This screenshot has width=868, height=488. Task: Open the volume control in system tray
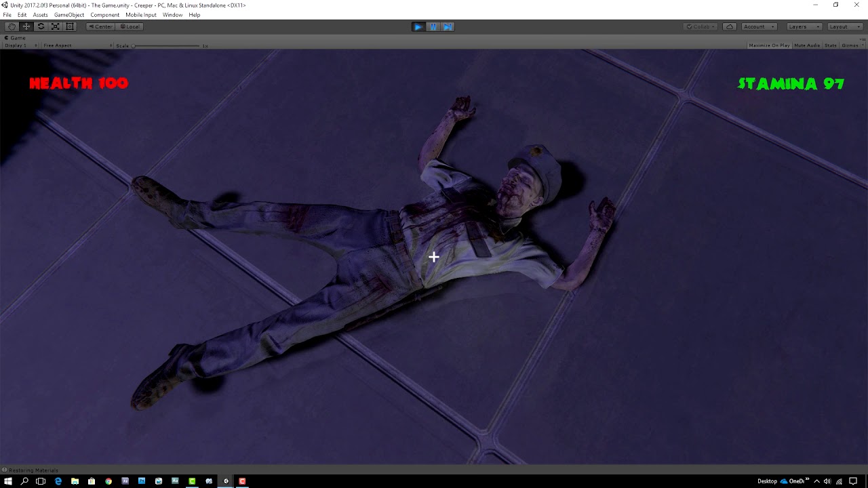point(827,481)
